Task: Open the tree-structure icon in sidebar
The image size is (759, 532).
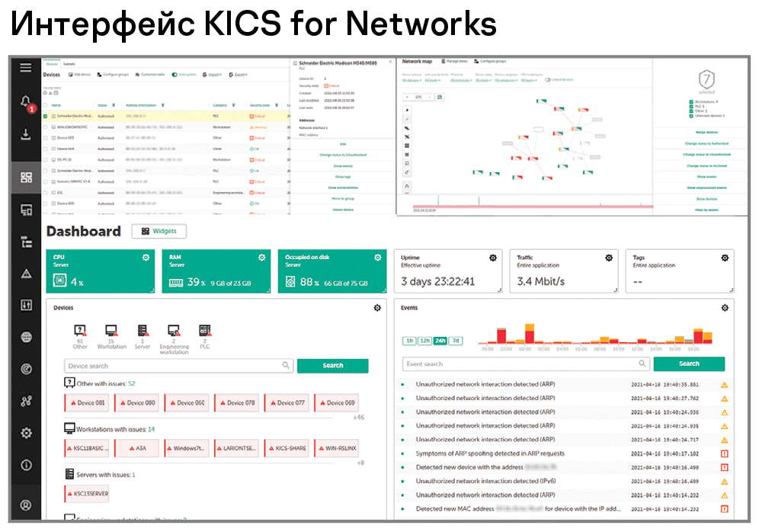Action: point(26,242)
